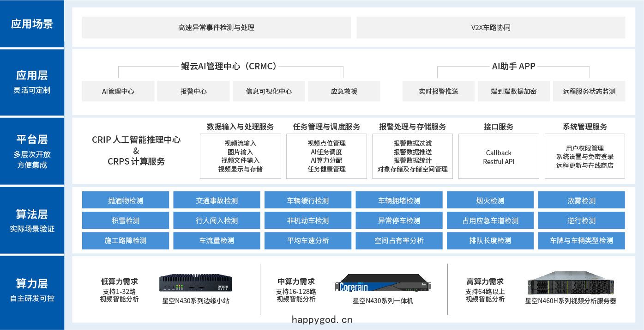Click 报警数据过滤 entry
This screenshot has width=644, height=330.
point(412,143)
